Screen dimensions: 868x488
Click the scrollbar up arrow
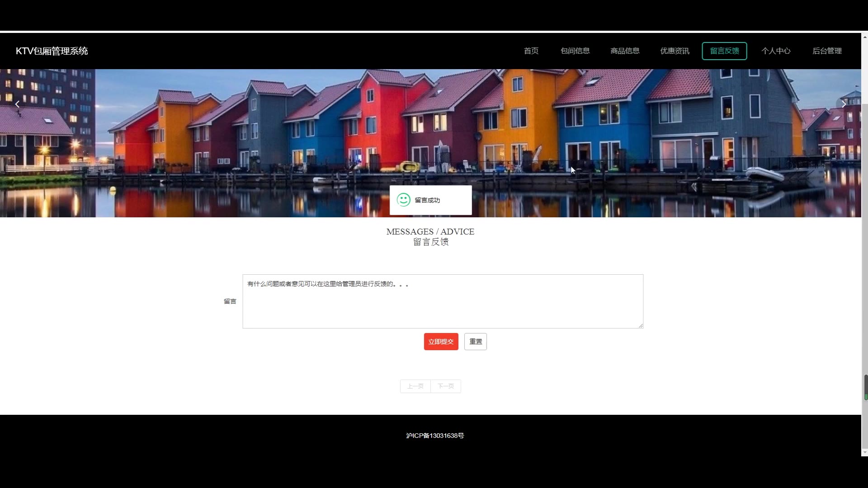coord(865,37)
